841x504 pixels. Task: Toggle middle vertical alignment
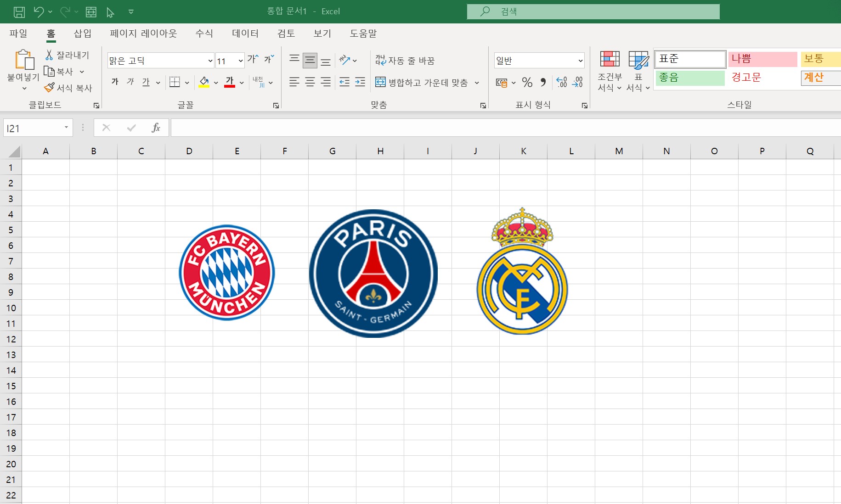click(310, 60)
